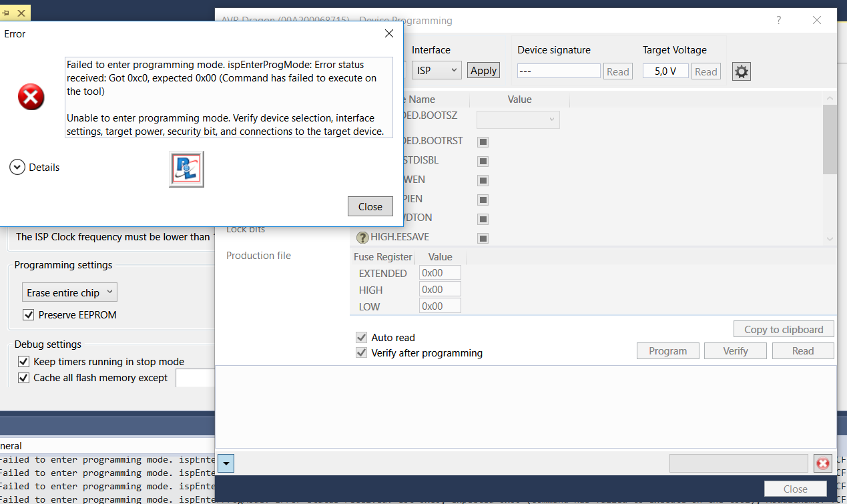Toggle the BOOTRST fuse checkbox
This screenshot has width=847, height=504.
point(483,142)
